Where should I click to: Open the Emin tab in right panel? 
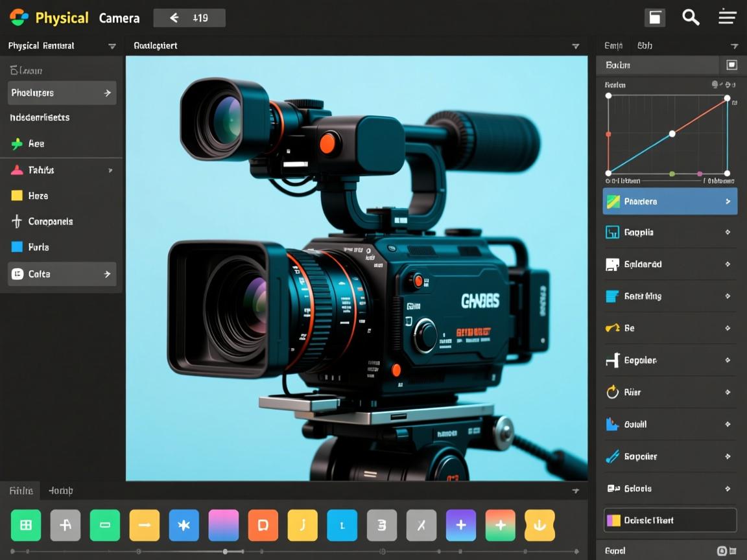(613, 46)
